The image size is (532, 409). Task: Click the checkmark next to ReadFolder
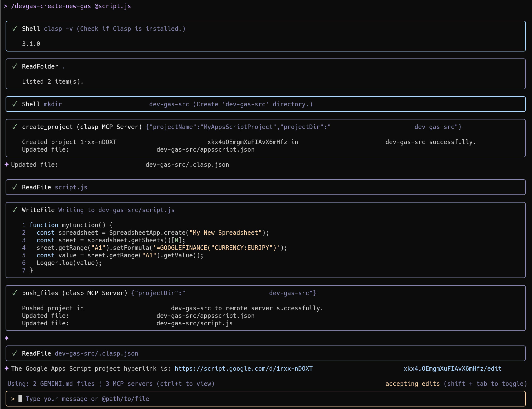15,67
